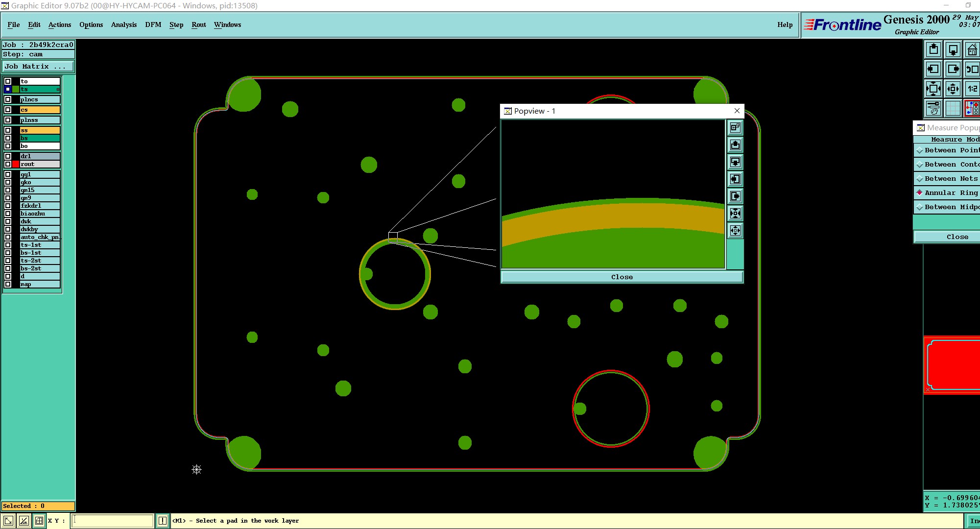This screenshot has height=529, width=980.
Task: Open the Job Matrix dropdown button
Action: pos(38,67)
